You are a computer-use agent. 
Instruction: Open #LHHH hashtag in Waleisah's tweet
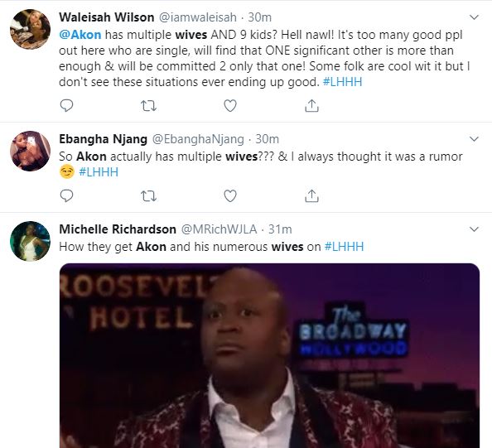(342, 82)
